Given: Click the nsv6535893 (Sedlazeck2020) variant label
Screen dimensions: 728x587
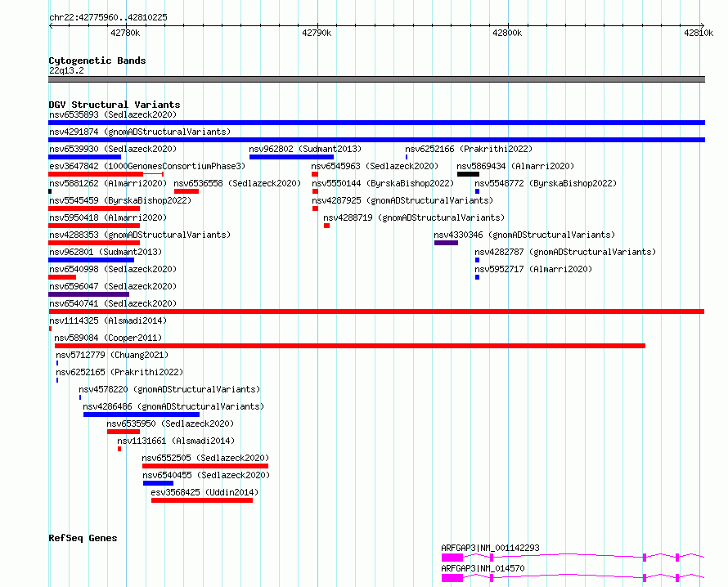Looking at the screenshot, I should [113, 114].
